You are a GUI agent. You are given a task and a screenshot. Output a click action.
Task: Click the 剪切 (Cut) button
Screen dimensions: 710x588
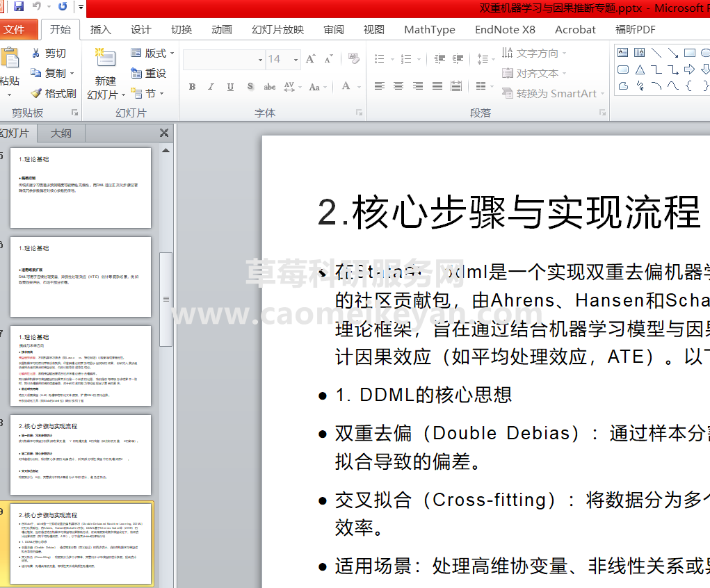pyautogui.click(x=49, y=54)
